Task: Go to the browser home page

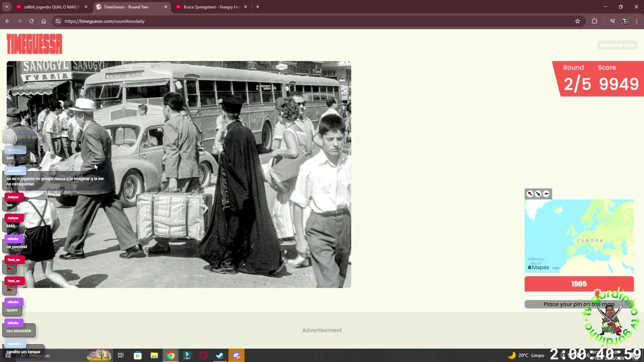Action: coord(43,21)
